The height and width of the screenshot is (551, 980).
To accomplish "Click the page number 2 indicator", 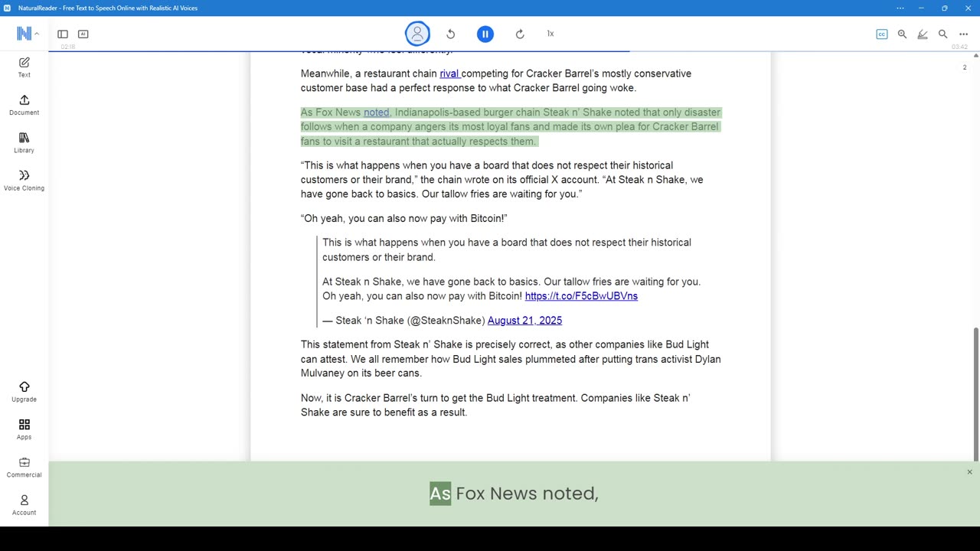I will pos(965,67).
